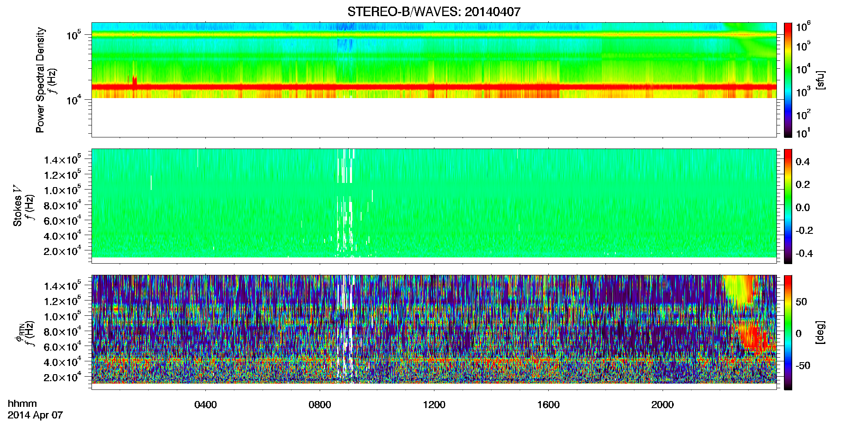Select the [sfu] unit label
868x447 pixels.
click(x=820, y=80)
